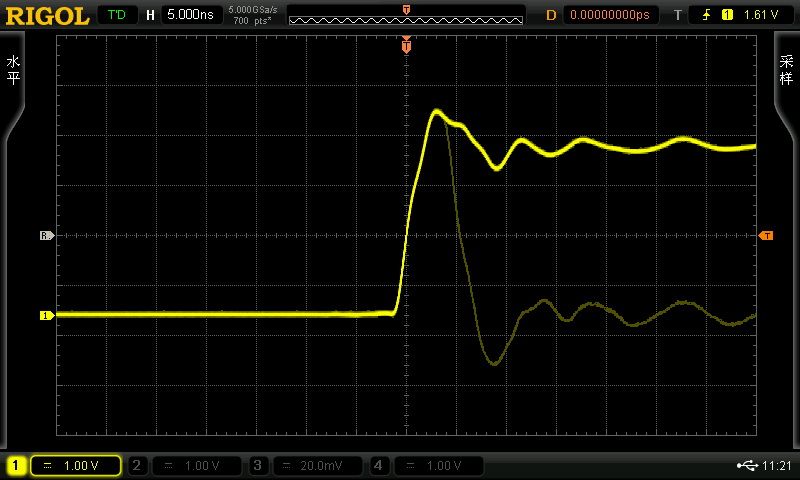The width and height of the screenshot is (800, 480).
Task: Toggle channel 2 using its number label
Action: point(138,466)
